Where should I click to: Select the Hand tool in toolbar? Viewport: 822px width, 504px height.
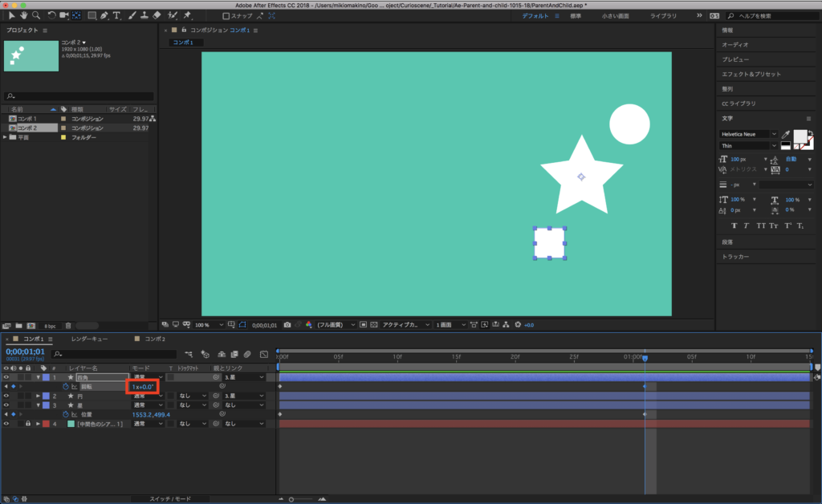(x=23, y=15)
